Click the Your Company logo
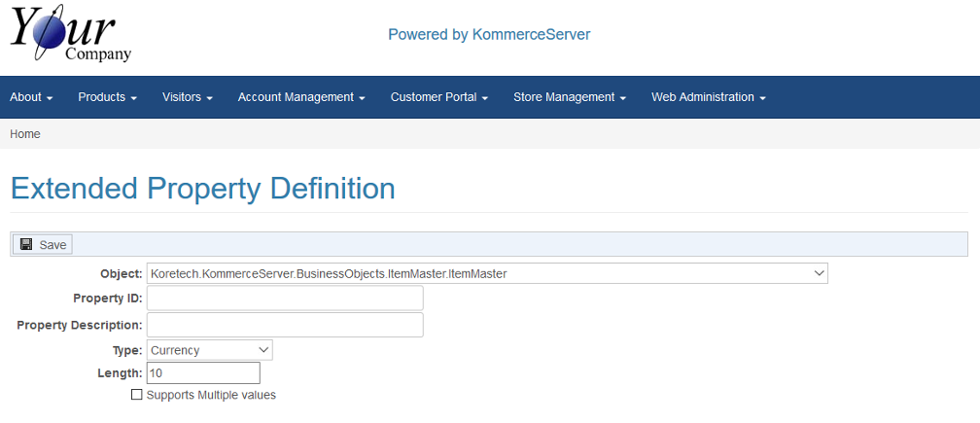This screenshot has width=980, height=423. [70, 35]
